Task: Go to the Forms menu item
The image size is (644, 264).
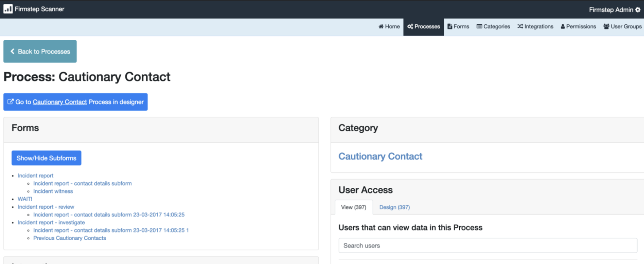Action: click(x=458, y=26)
